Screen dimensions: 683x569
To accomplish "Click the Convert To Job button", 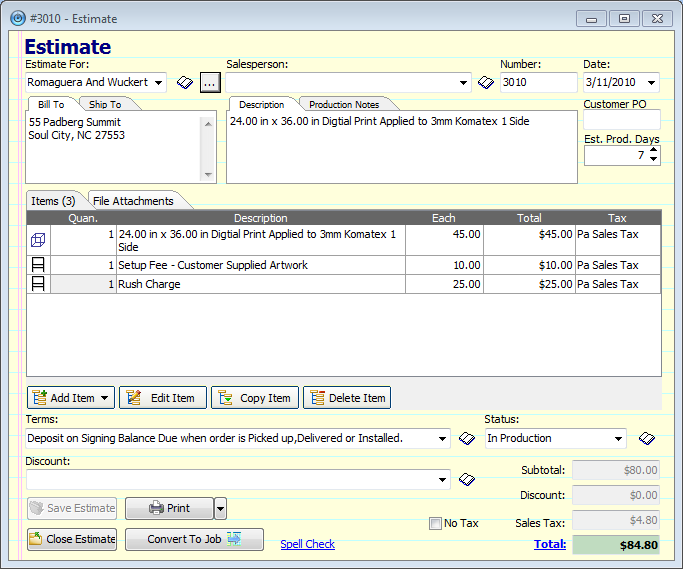I will 194,539.
